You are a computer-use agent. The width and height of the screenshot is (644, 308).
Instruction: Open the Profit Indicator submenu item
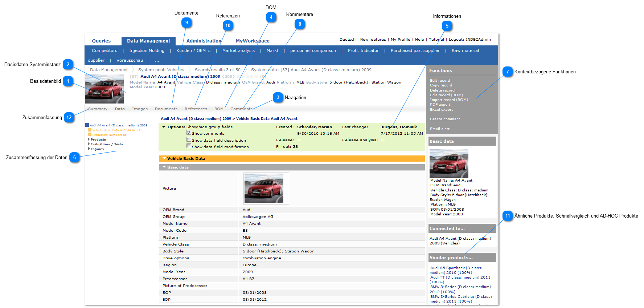pos(363,50)
